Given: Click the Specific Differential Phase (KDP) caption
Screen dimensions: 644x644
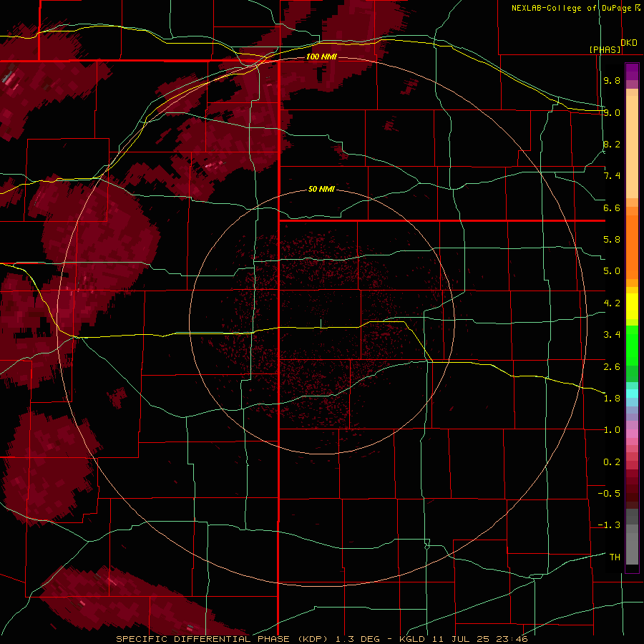Looking at the screenshot, I should click(223, 639).
